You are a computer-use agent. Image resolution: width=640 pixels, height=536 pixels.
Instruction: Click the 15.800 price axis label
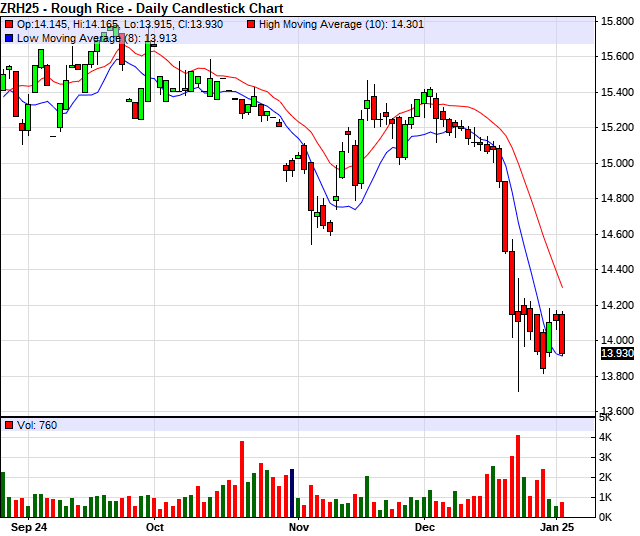point(613,20)
